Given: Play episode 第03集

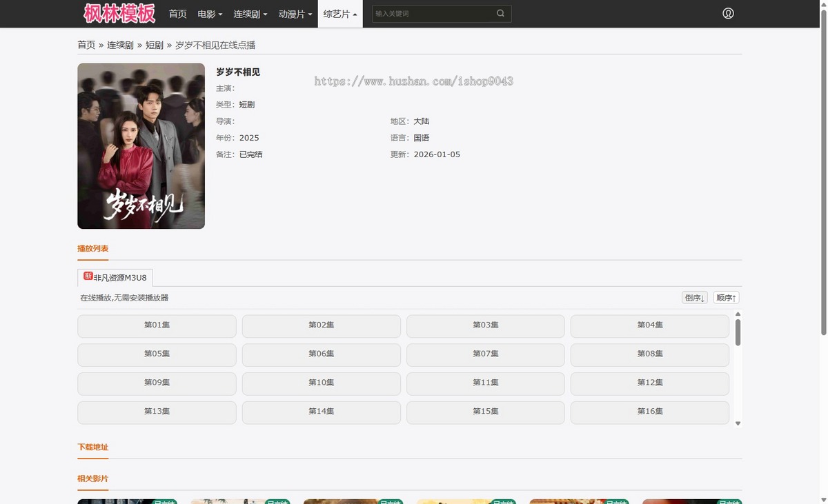Looking at the screenshot, I should pyautogui.click(x=486, y=325).
